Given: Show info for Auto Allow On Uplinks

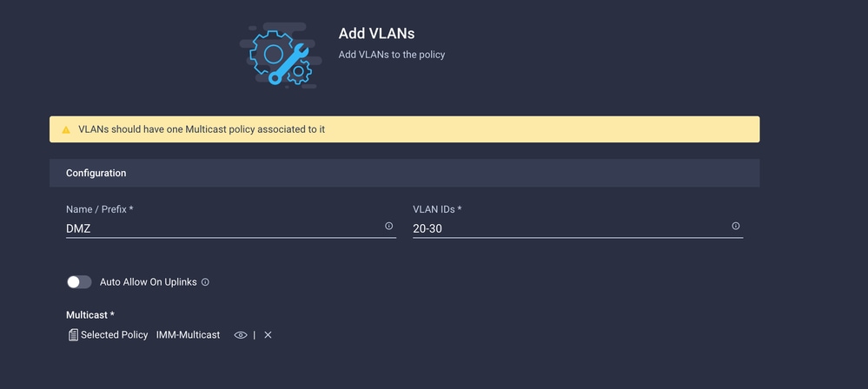Looking at the screenshot, I should click(205, 282).
